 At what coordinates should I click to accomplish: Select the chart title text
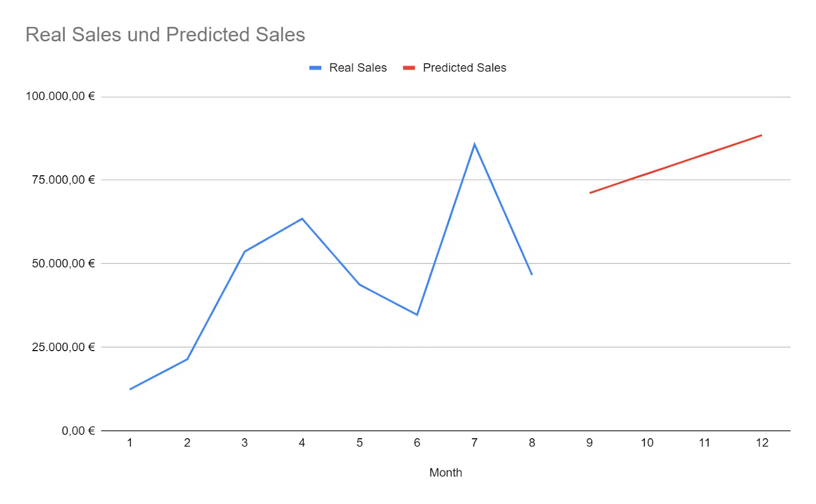pos(165,35)
